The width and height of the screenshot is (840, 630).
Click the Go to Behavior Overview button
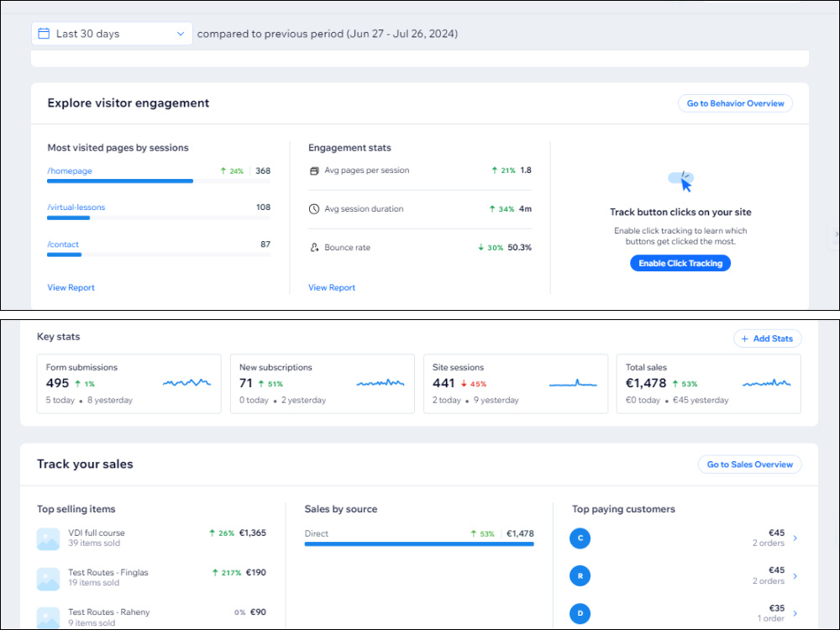735,103
